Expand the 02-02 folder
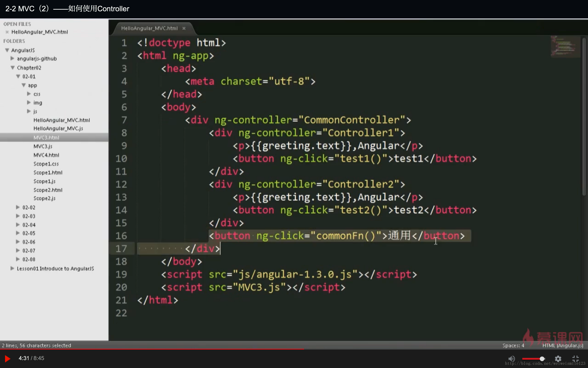This screenshot has width=588, height=368. 18,207
